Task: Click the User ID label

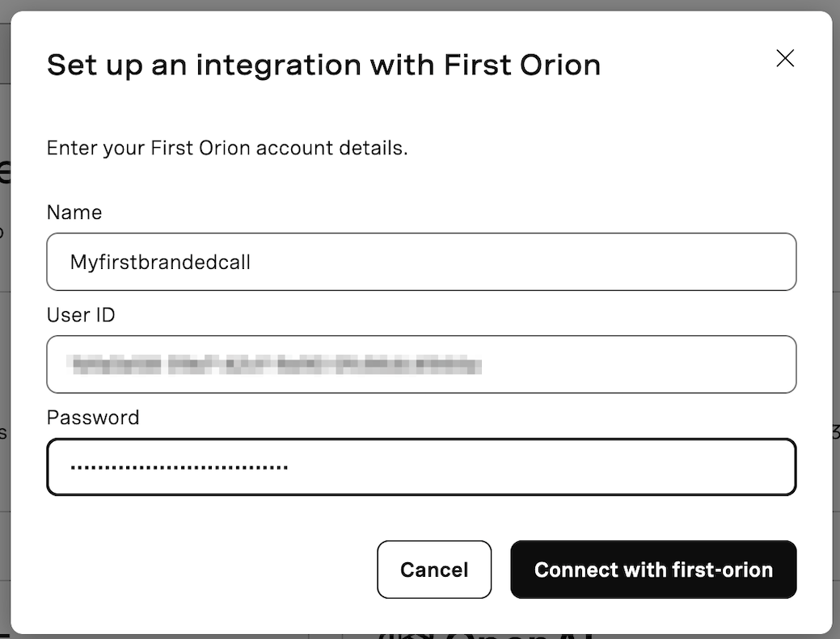Action: coord(81,315)
